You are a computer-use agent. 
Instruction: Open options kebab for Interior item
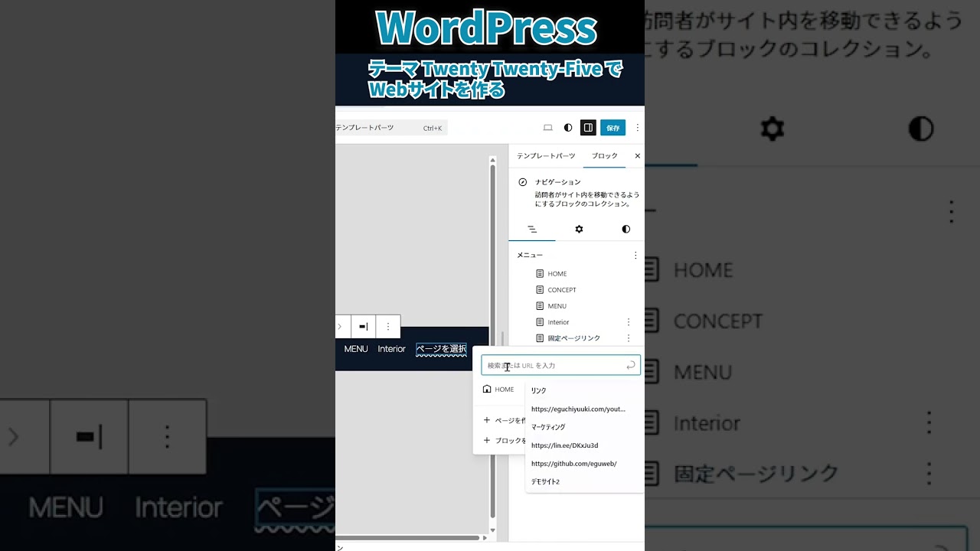(629, 322)
